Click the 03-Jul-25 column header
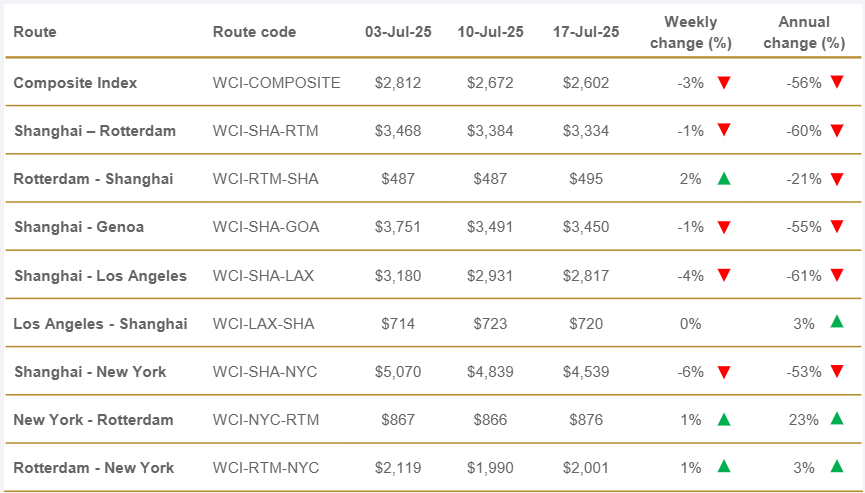 [398, 32]
